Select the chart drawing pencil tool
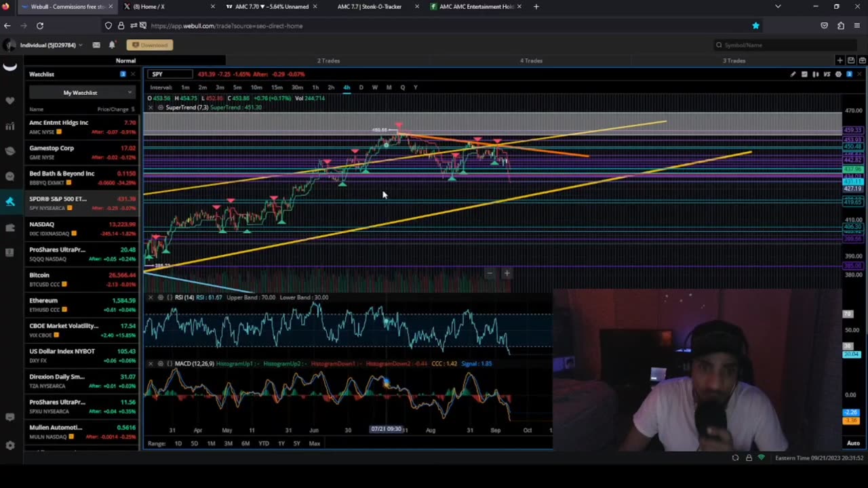The width and height of the screenshot is (868, 488). [793, 74]
